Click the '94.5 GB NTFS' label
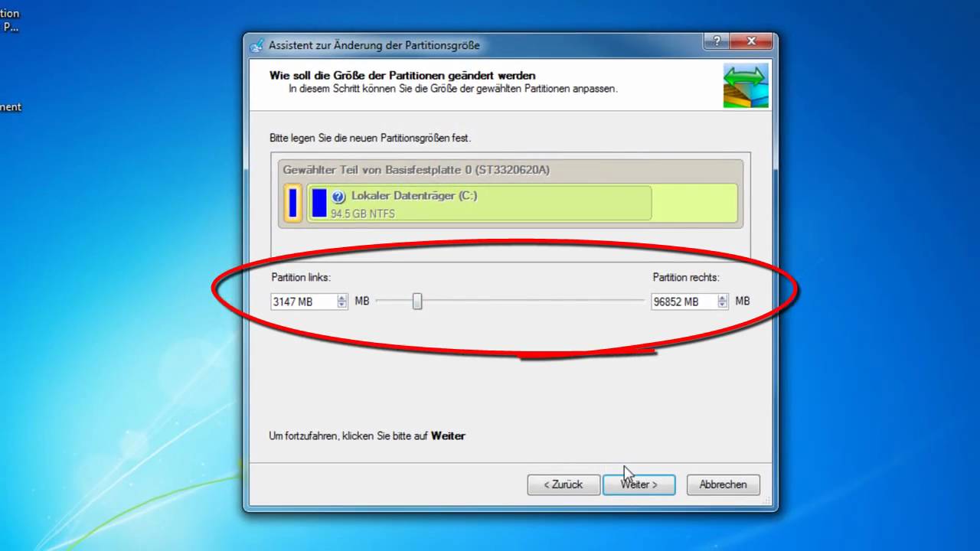The image size is (980, 551). [363, 214]
